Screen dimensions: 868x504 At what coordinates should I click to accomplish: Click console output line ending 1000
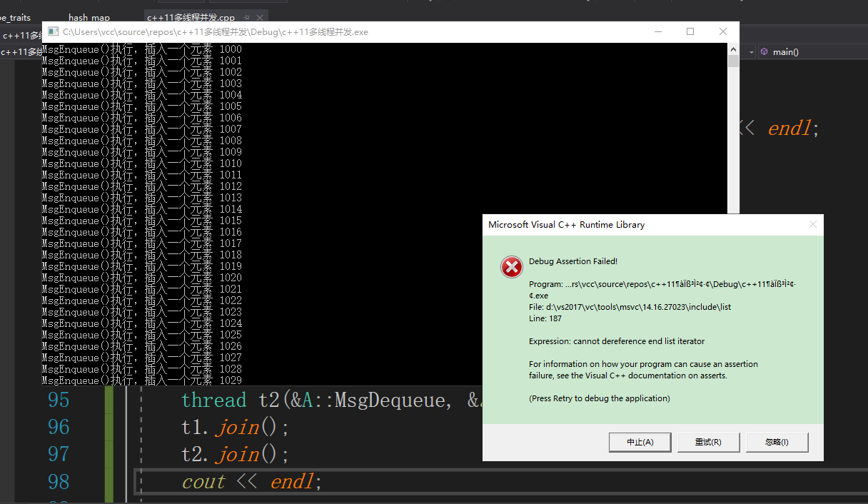pos(142,49)
